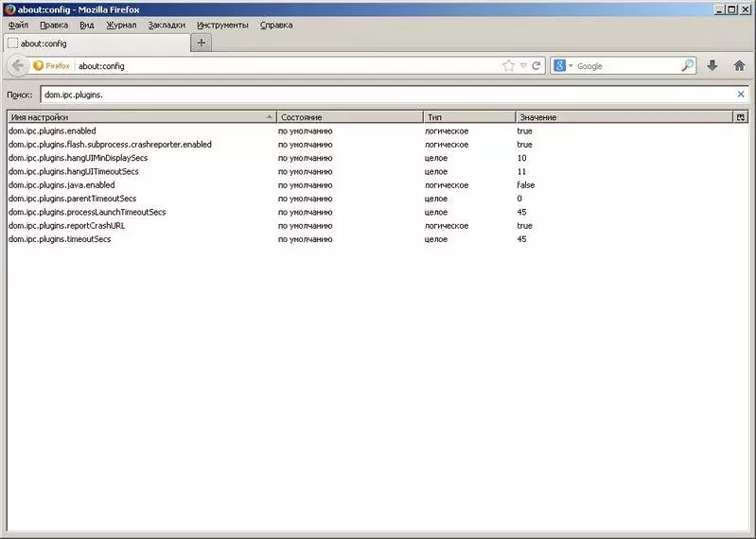The image size is (756, 539).
Task: Click the about:config address bar
Action: click(x=287, y=65)
